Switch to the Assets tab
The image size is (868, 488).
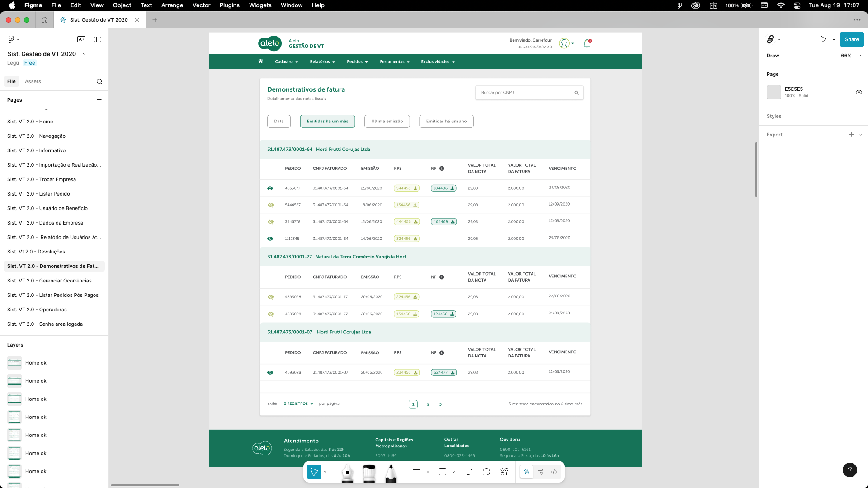click(33, 81)
